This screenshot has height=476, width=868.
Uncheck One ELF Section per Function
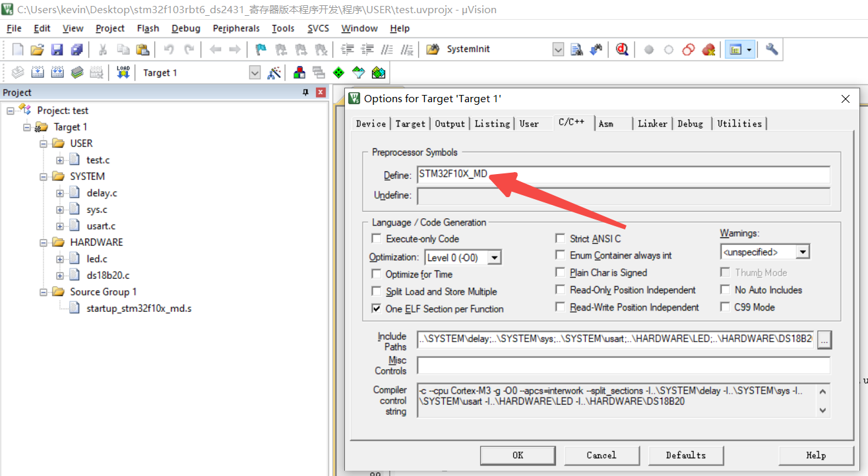[377, 309]
